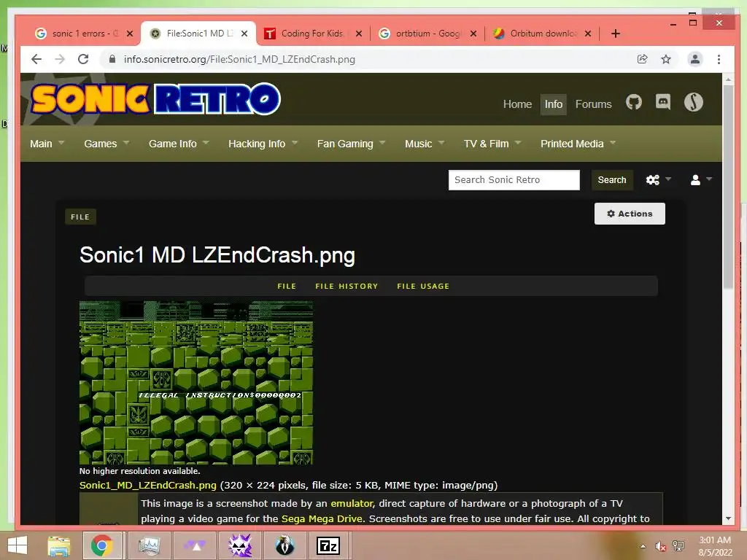Click the Forums header link

coord(593,104)
